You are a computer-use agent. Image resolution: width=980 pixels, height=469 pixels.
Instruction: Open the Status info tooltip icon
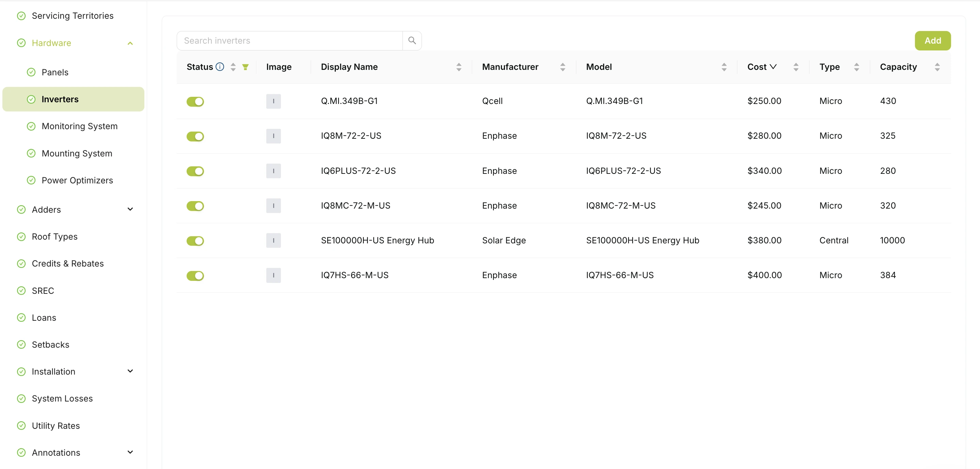(x=220, y=66)
